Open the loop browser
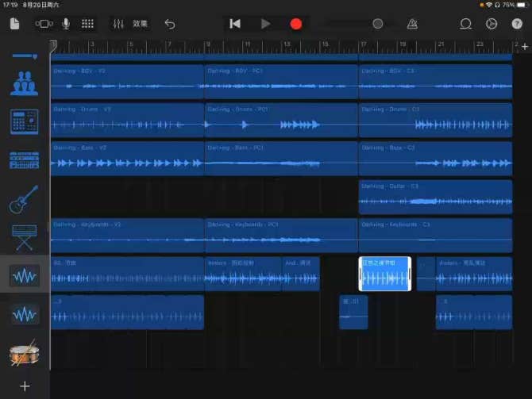This screenshot has width=532, height=399. (466, 24)
